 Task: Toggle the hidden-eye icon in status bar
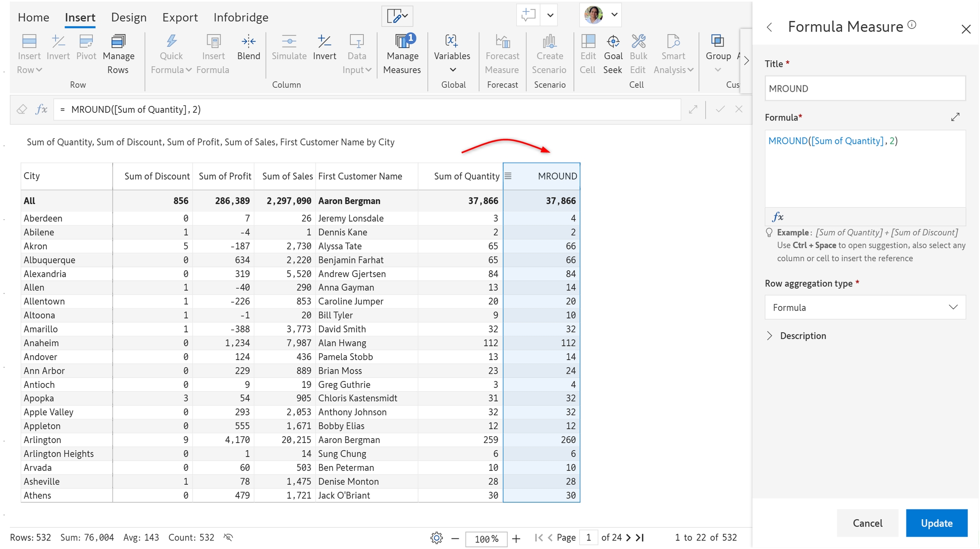pos(228,538)
